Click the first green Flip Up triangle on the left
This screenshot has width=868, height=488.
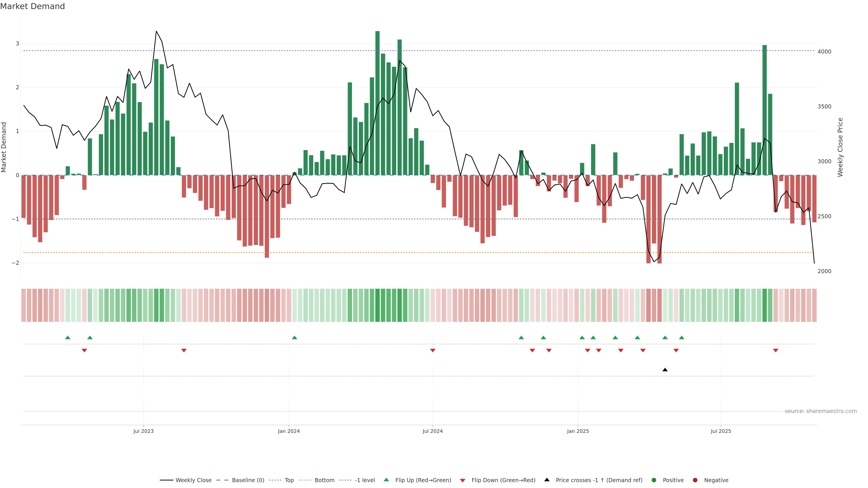68,338
